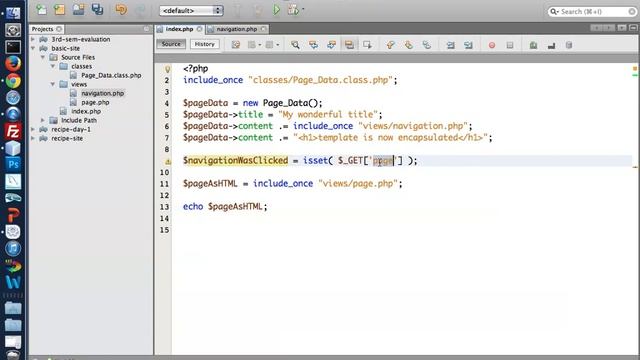This screenshot has height=360, width=640.
Task: Open Terminal from the dock
Action: (x=13, y=47)
